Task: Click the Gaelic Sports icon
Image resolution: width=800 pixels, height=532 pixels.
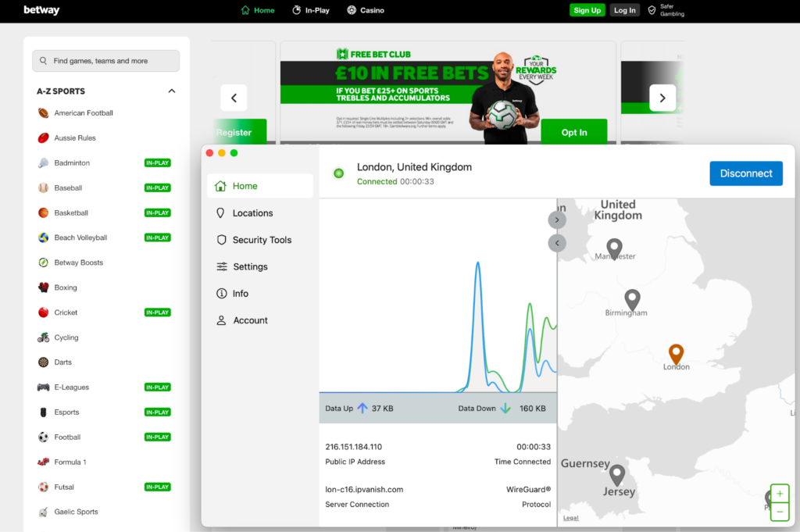Action: coord(44,512)
